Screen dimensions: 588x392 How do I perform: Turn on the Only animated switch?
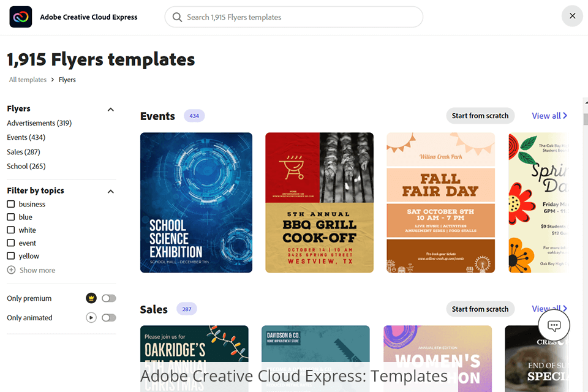pos(109,318)
